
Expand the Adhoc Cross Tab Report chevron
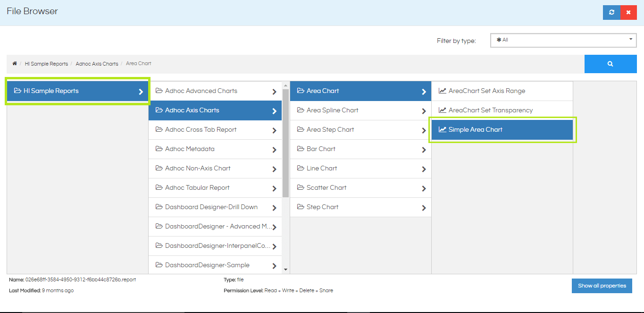[274, 130]
